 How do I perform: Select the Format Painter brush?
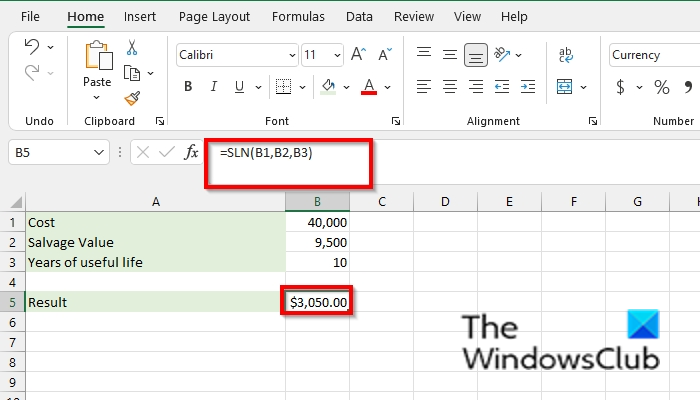tap(132, 98)
